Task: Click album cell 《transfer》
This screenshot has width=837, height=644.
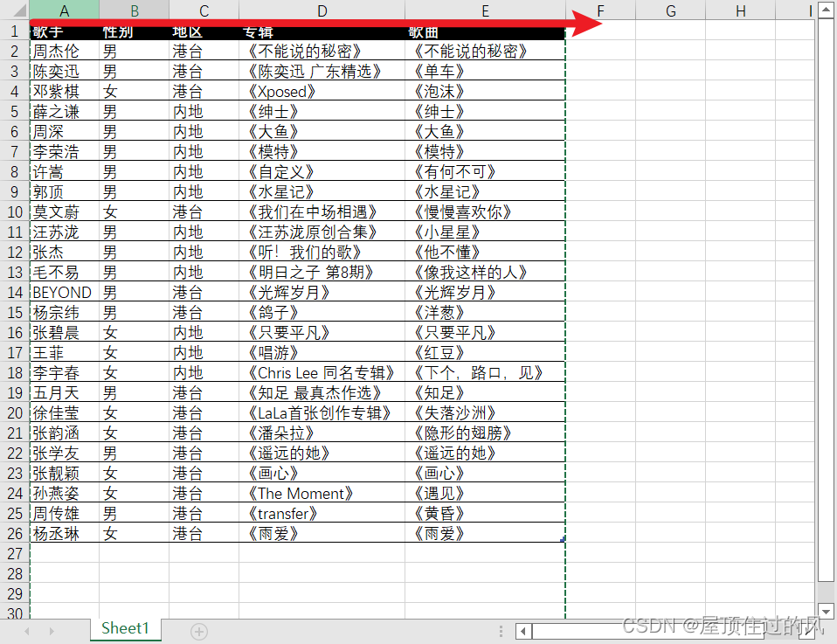Action: pos(322,514)
